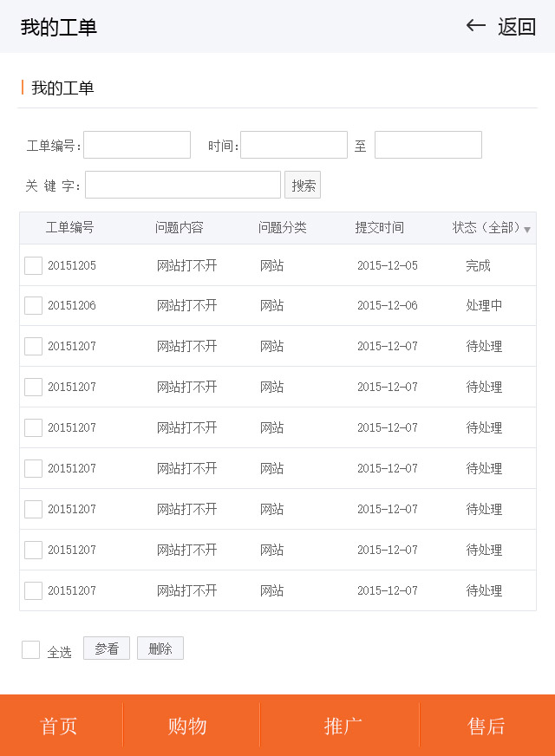The height and width of the screenshot is (756, 555).
Task: Click the 提交时间 column header
Action: point(379,228)
